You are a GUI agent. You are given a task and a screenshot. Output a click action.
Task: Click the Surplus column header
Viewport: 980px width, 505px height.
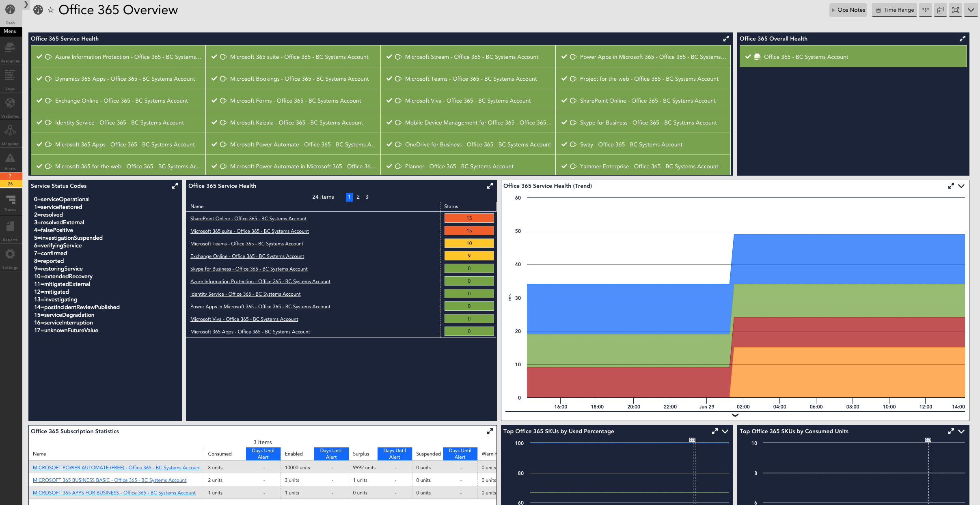click(x=361, y=454)
